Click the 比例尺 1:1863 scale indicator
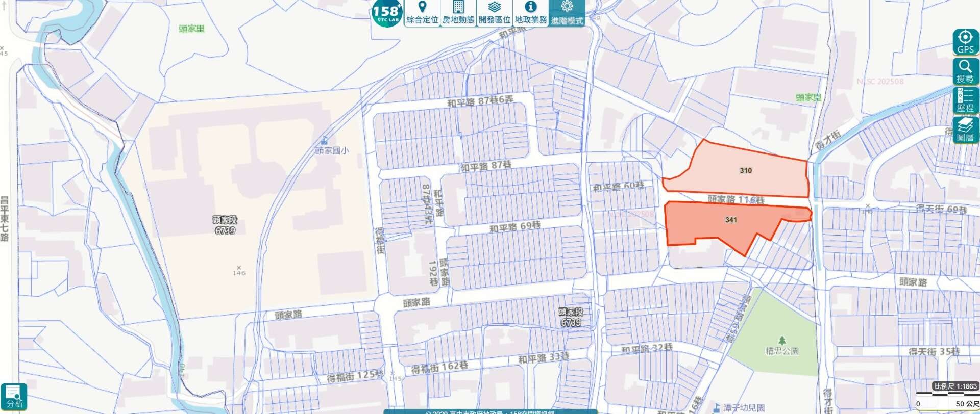980x414 pixels. (x=955, y=386)
